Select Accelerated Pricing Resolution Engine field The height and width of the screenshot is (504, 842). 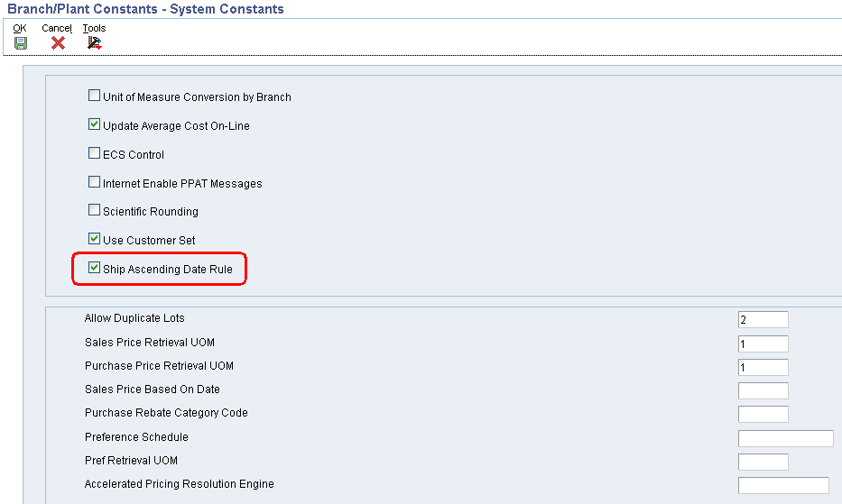[x=783, y=485]
